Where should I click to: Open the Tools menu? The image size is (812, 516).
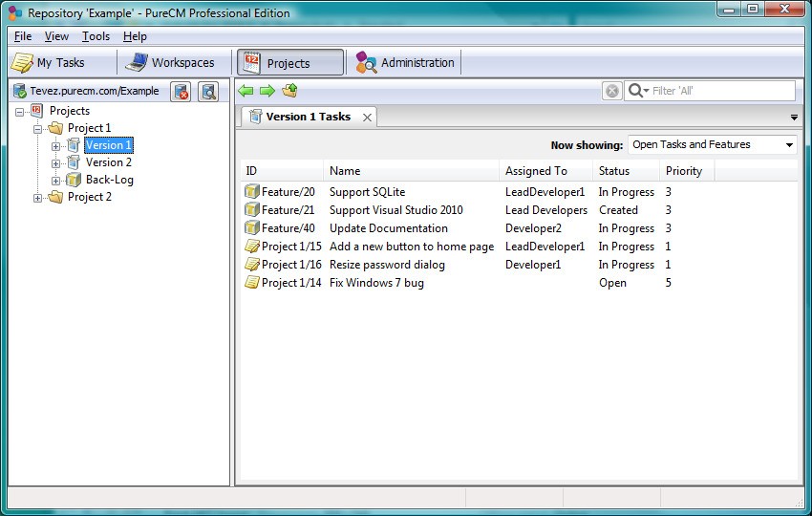coord(96,36)
